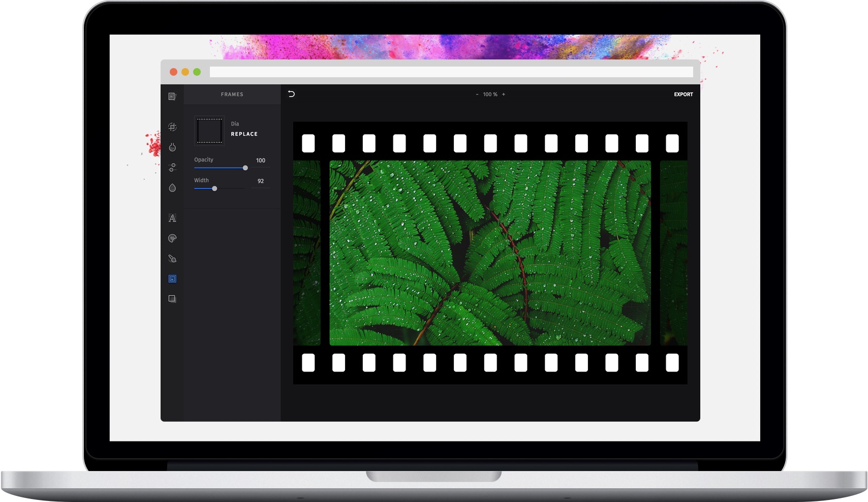The width and height of the screenshot is (868, 502).
Task: Close the window with the red button
Action: point(173,72)
